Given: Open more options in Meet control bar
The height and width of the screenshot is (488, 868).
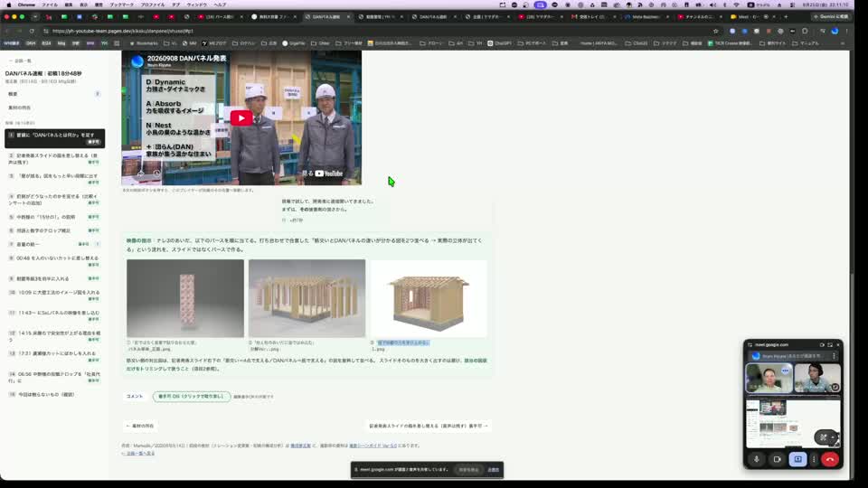Looking at the screenshot, I should pyautogui.click(x=814, y=459).
